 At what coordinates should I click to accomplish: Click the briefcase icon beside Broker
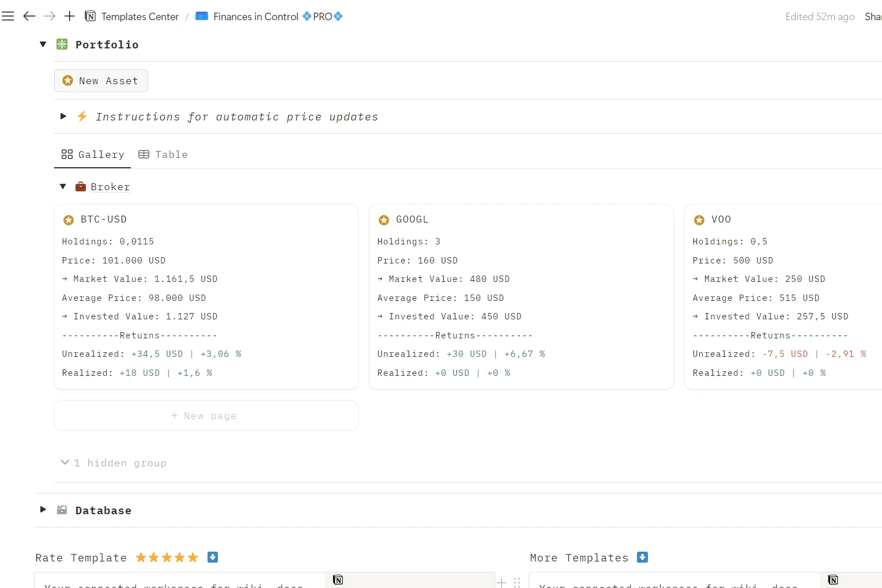tap(81, 187)
